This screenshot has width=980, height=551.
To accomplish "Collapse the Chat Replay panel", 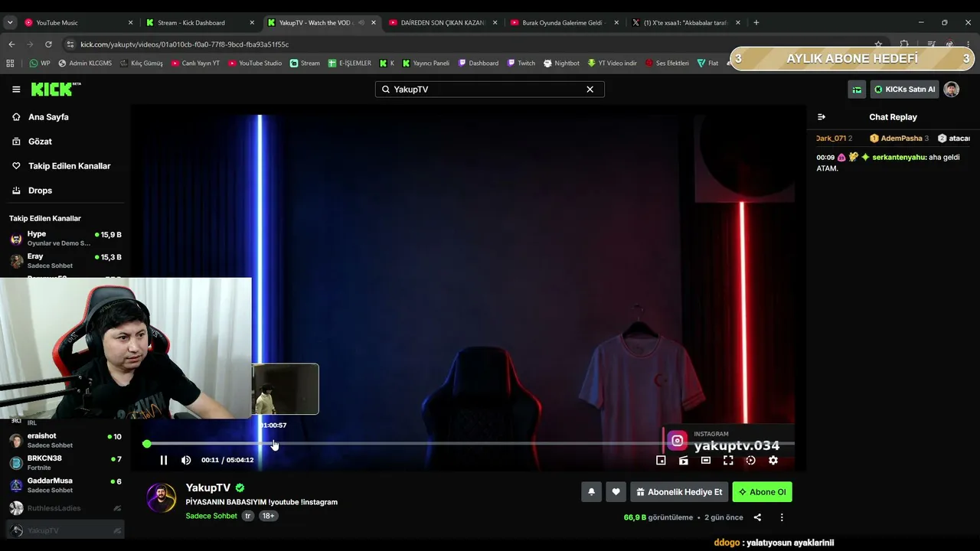I will (822, 117).
